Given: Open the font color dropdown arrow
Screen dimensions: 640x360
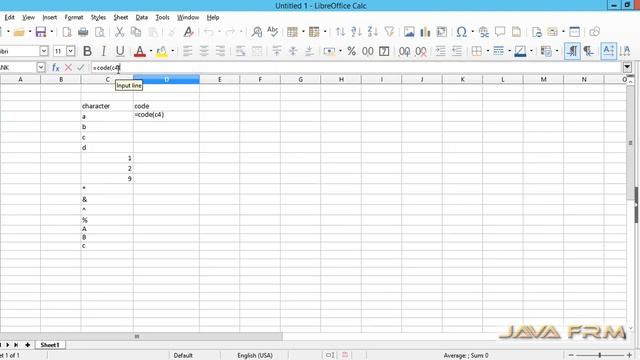Looking at the screenshot, I should pyautogui.click(x=151, y=51).
